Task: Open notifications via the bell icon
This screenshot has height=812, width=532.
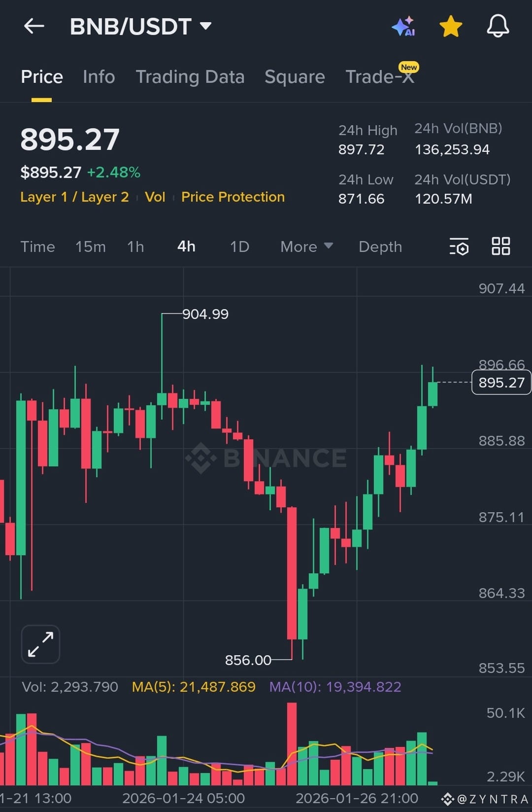Action: [498, 26]
